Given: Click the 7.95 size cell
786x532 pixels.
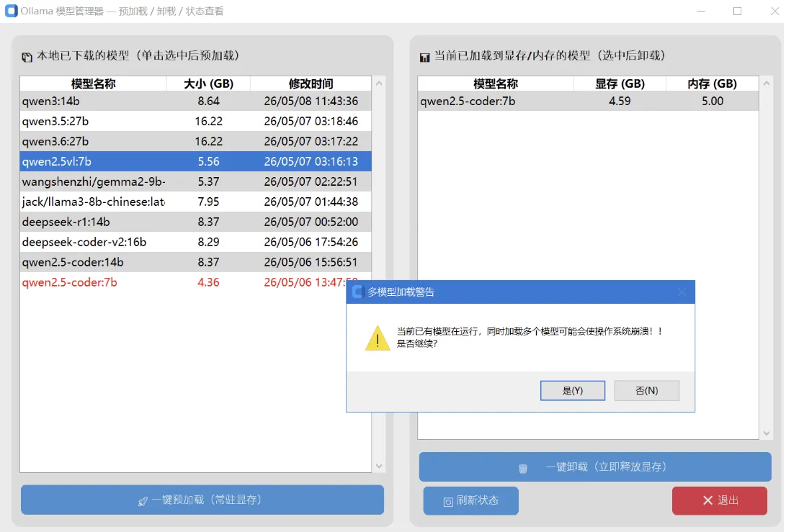Looking at the screenshot, I should point(208,202).
